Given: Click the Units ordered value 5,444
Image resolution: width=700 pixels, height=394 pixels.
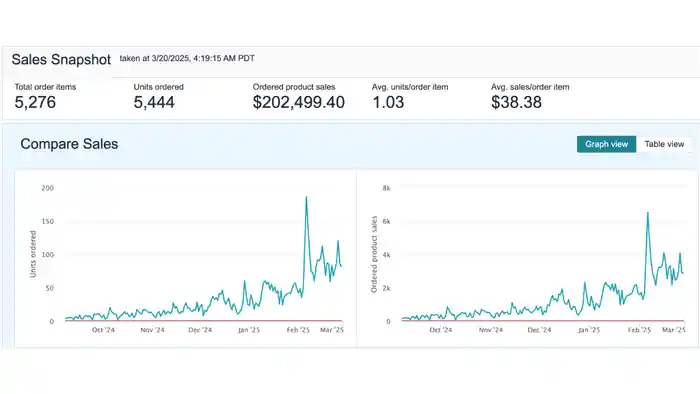Looking at the screenshot, I should pos(154,102).
